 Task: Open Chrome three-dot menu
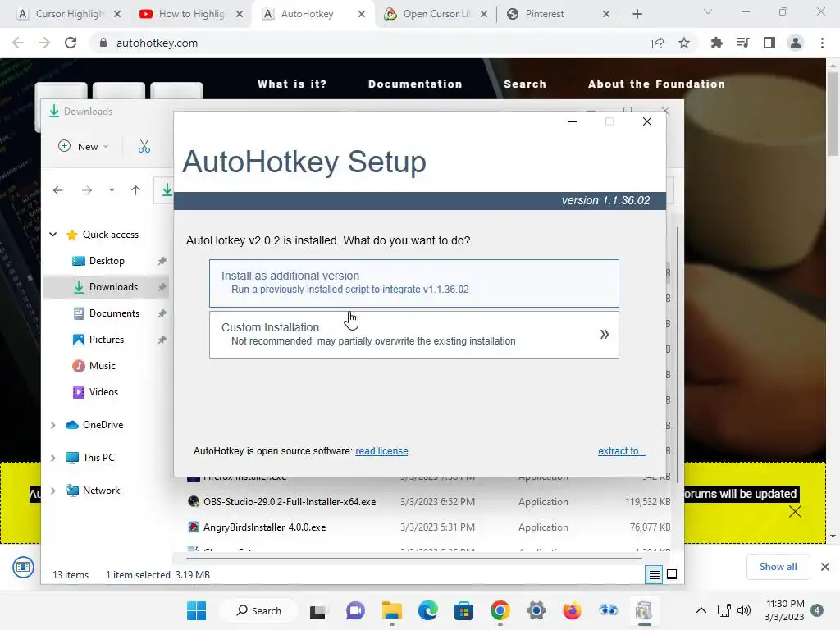tap(822, 43)
